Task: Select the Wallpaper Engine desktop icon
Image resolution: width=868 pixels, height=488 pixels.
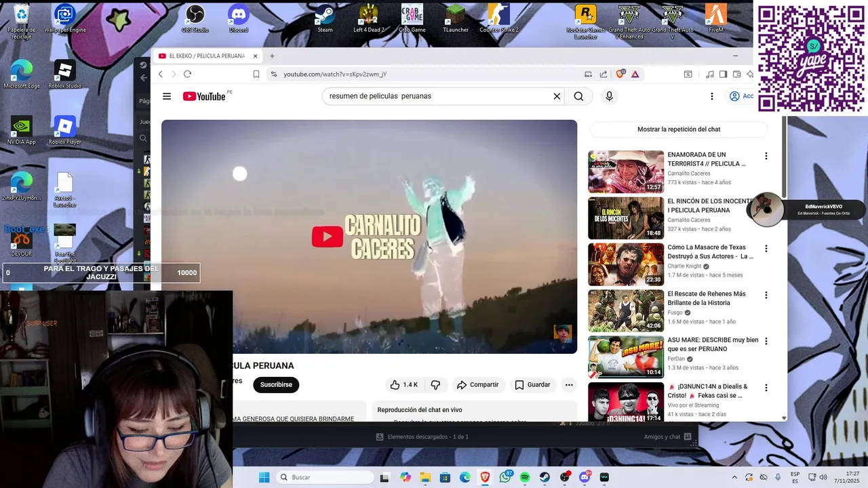Action: (65, 18)
